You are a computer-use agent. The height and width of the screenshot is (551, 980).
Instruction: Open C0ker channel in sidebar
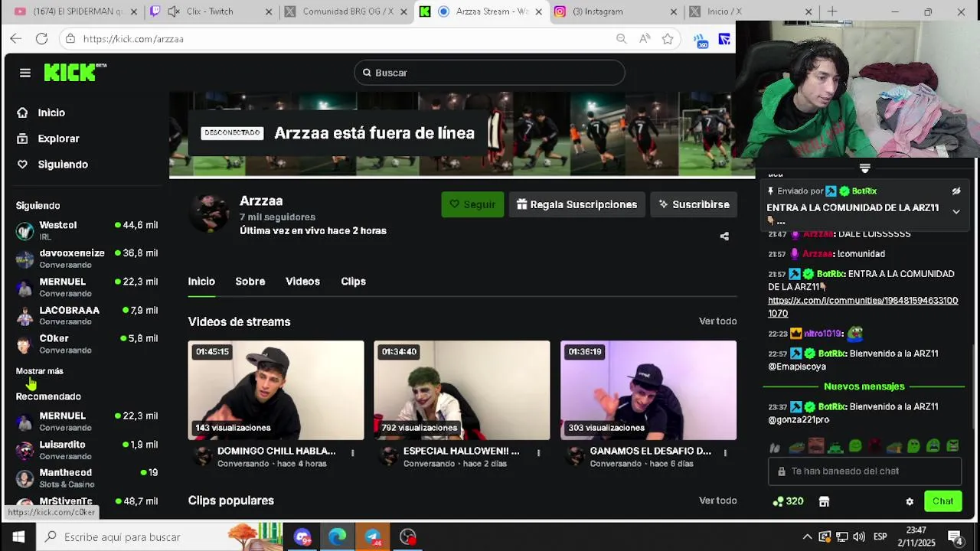[87, 344]
